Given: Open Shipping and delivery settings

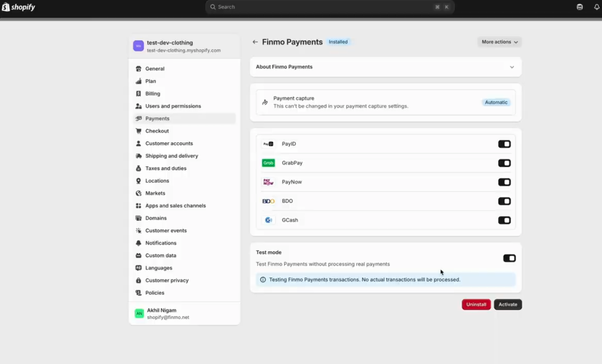Looking at the screenshot, I should 184,156.
